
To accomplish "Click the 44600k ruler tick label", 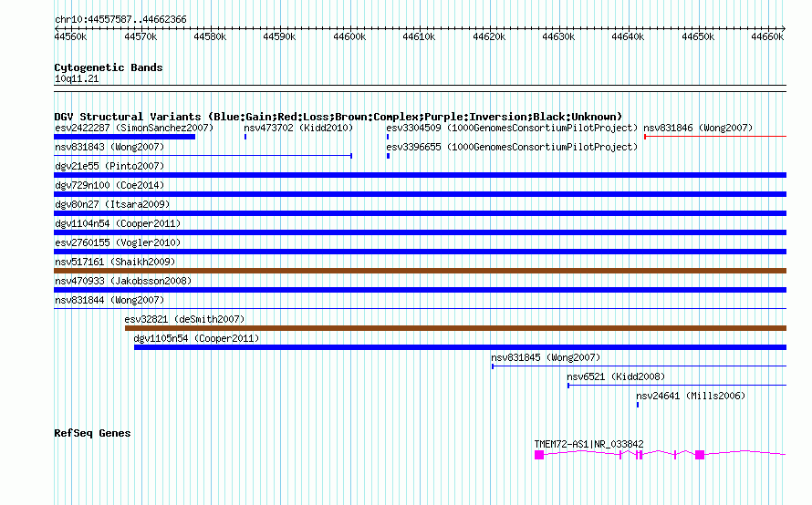I will click(349, 36).
